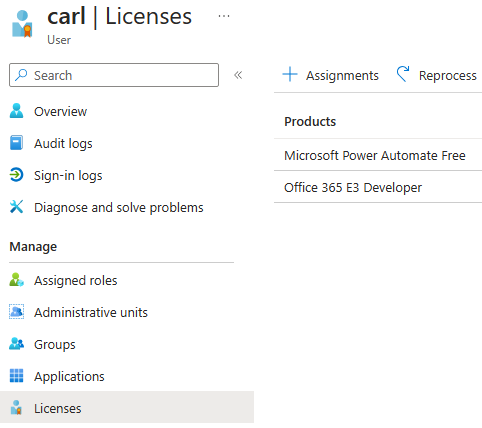Sort by the Products column header

point(310,122)
